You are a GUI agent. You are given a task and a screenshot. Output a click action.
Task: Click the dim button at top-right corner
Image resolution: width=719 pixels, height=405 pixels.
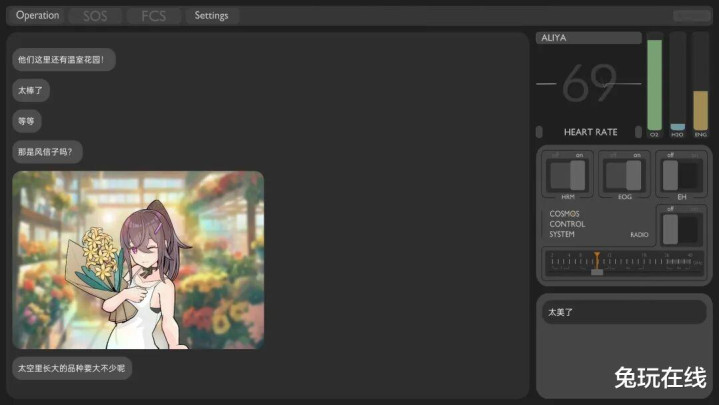coord(692,16)
